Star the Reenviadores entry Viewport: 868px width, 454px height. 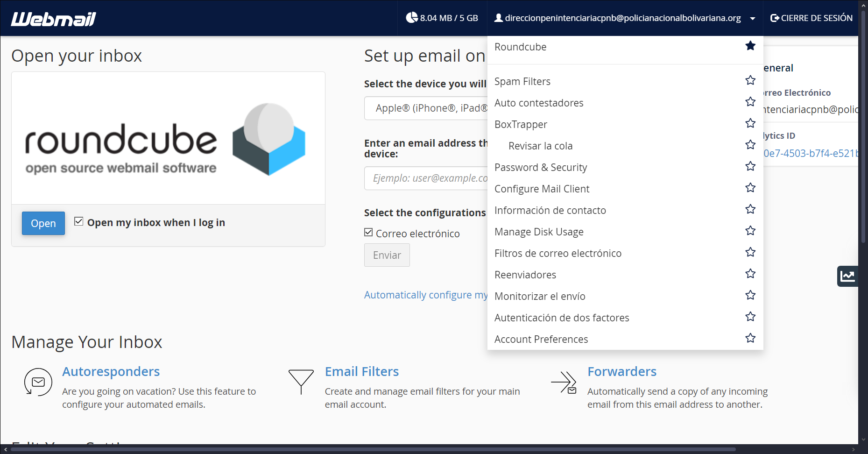[x=750, y=274]
